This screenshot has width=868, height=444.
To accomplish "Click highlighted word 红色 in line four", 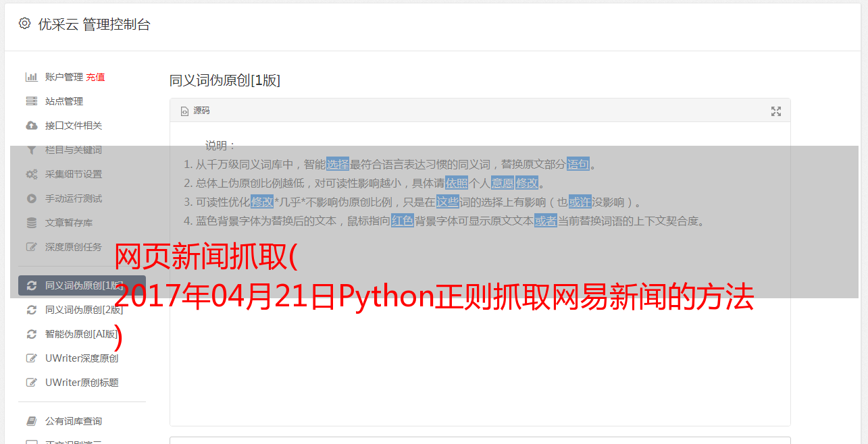I will point(403,221).
